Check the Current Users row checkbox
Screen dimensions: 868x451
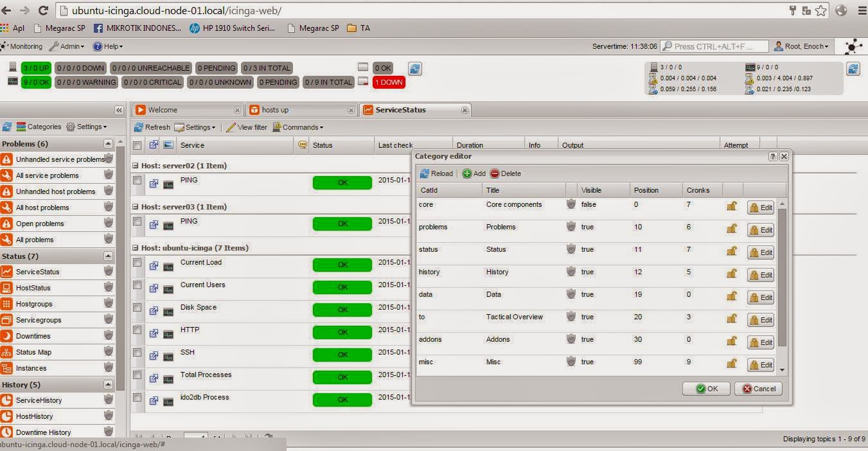[137, 285]
